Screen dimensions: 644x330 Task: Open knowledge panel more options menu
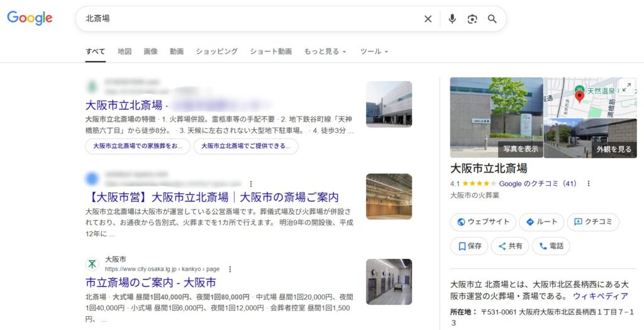[x=589, y=183]
